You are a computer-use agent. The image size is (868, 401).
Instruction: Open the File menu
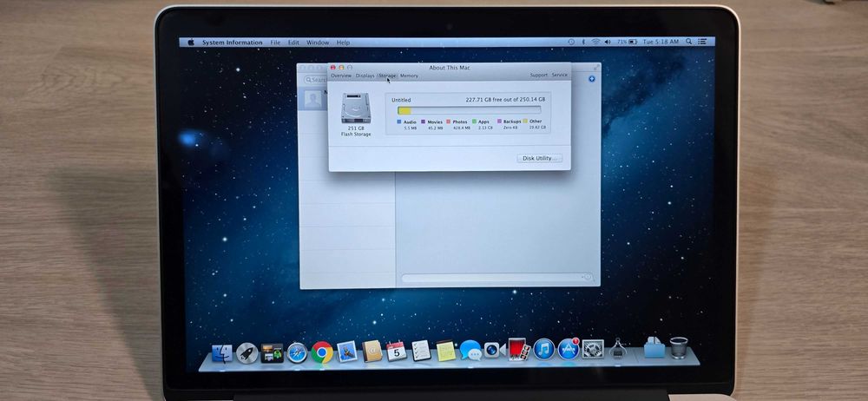click(x=275, y=43)
